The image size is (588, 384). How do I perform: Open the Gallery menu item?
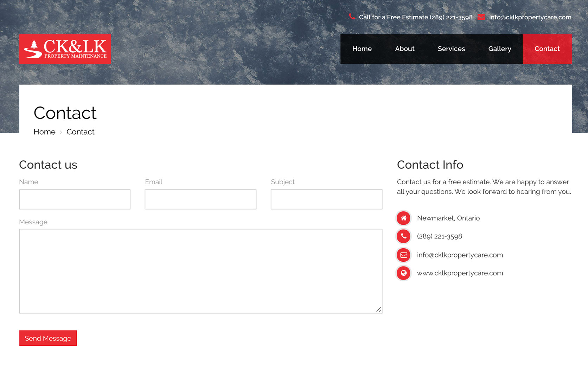tap(499, 49)
